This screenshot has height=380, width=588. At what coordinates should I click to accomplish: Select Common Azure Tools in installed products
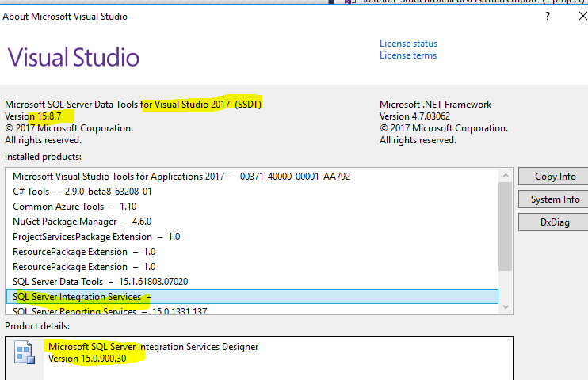pyautogui.click(x=74, y=207)
